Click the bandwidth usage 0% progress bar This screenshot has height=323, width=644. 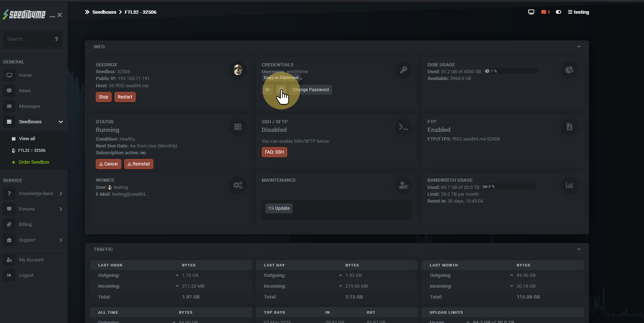(x=509, y=187)
